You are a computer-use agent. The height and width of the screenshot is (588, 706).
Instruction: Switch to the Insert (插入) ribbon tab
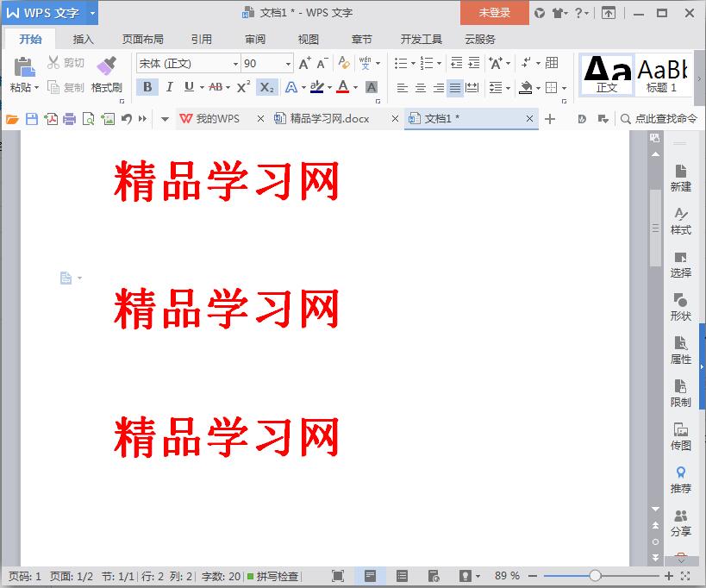[x=84, y=40]
